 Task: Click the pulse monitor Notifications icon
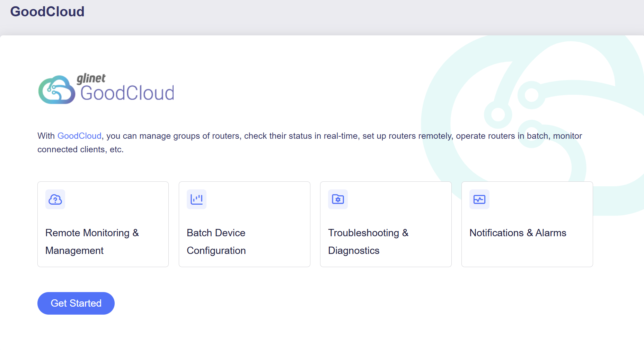coord(479,199)
